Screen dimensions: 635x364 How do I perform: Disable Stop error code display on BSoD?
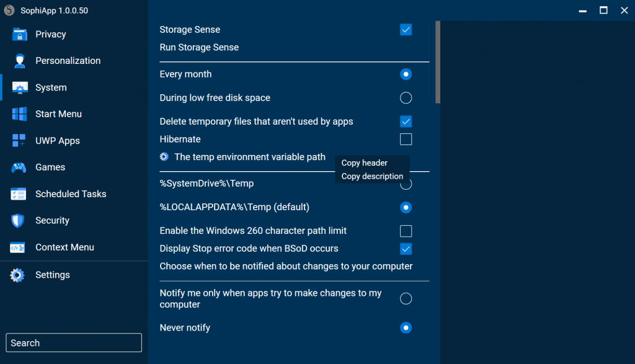[x=406, y=248]
